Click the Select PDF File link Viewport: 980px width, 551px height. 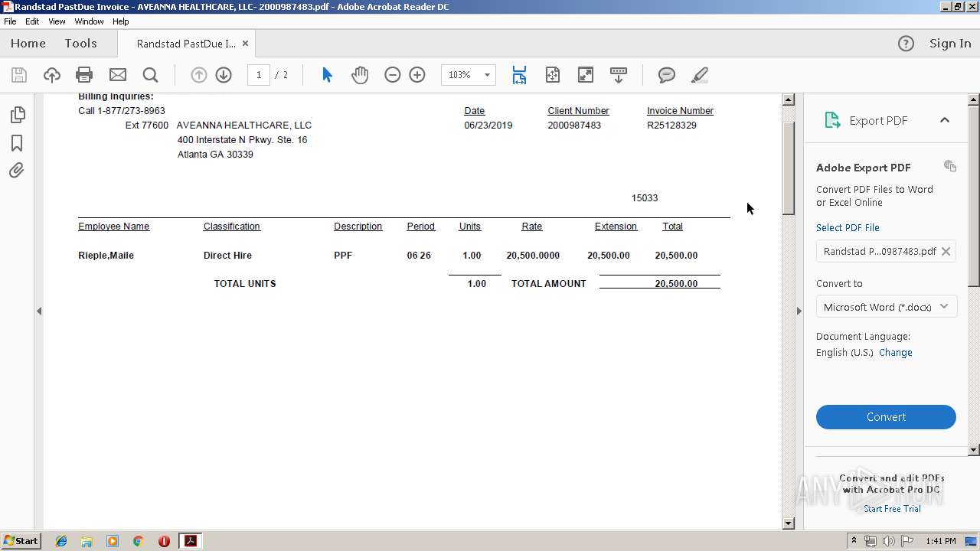pyautogui.click(x=848, y=227)
